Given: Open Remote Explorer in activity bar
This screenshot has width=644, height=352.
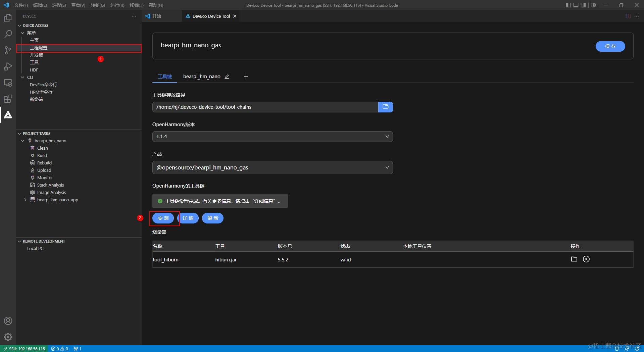Looking at the screenshot, I should pos(8,83).
